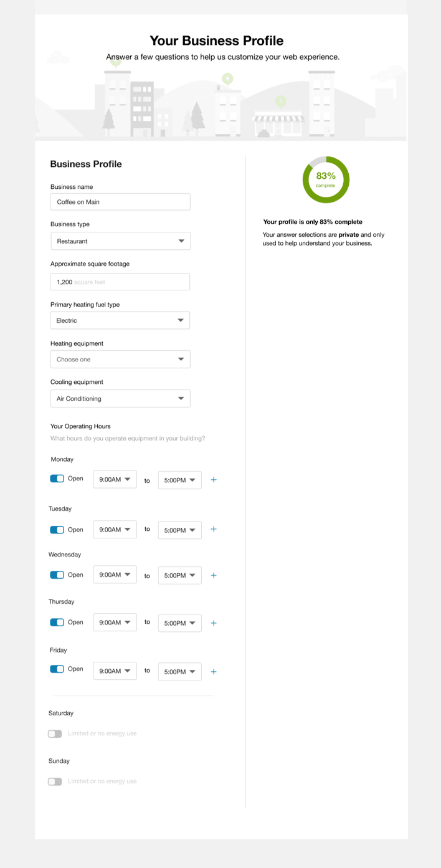Image resolution: width=441 pixels, height=868 pixels.
Task: Add another hours row for Friday
Action: tap(214, 671)
